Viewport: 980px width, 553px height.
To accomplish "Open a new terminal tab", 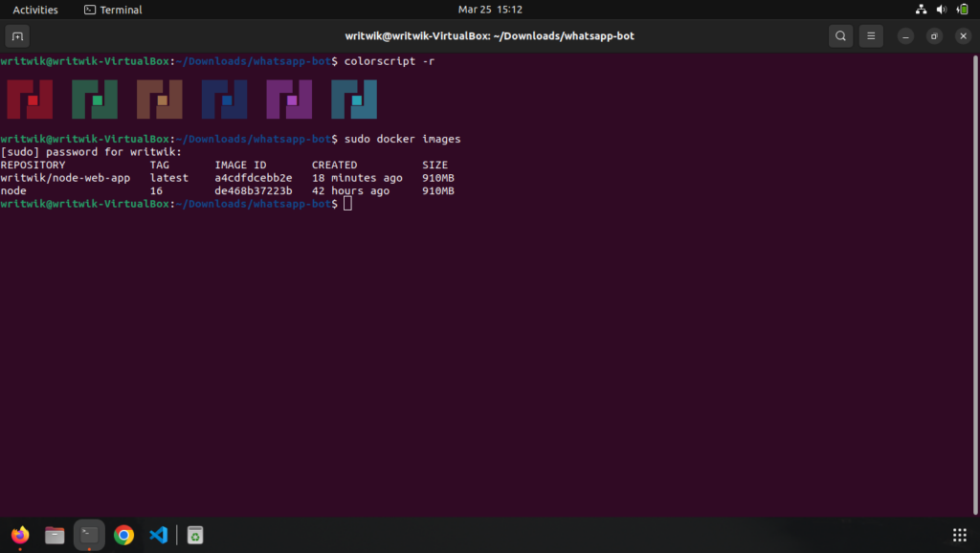I will [16, 35].
